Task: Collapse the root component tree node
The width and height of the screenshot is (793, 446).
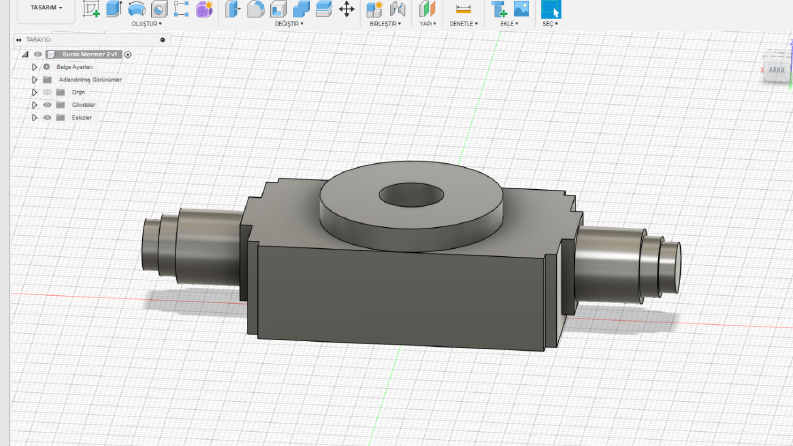Action: (x=25, y=54)
